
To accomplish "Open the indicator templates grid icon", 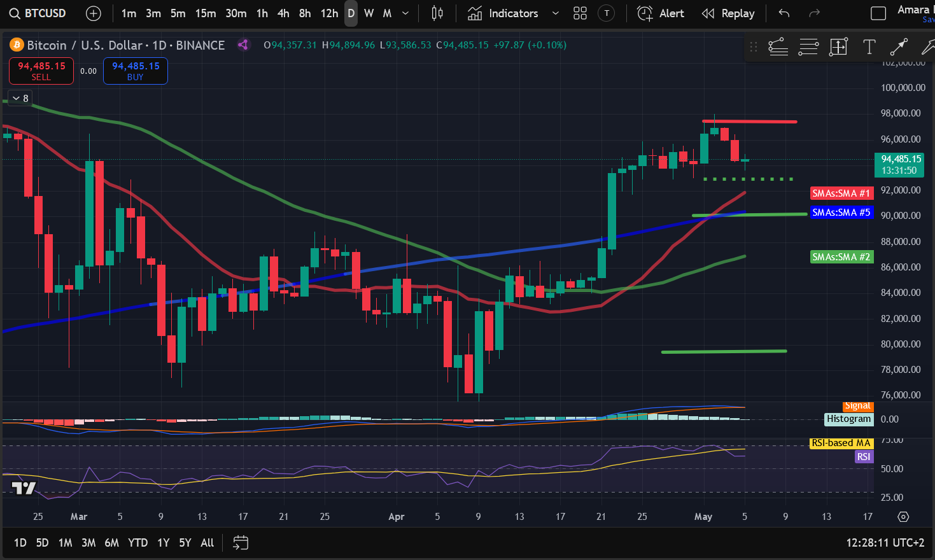I will (580, 13).
